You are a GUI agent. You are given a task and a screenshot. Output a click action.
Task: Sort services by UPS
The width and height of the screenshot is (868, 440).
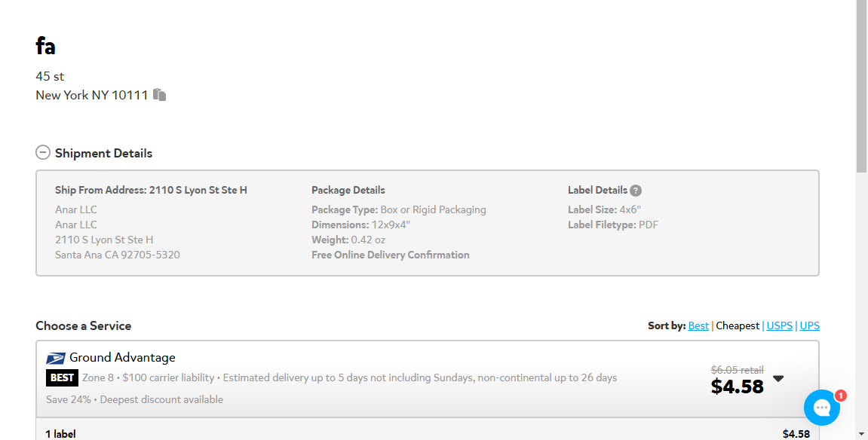(x=809, y=325)
